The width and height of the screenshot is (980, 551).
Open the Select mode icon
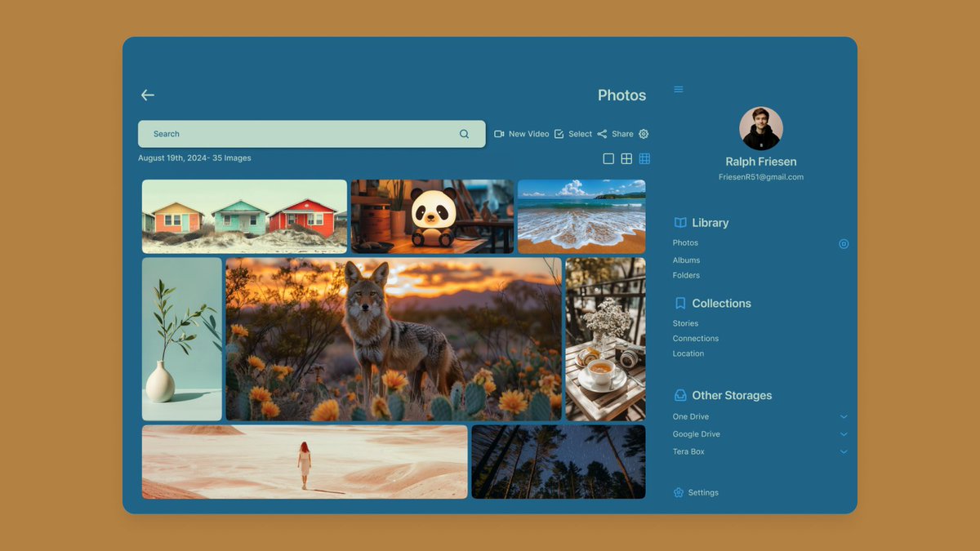tap(559, 133)
